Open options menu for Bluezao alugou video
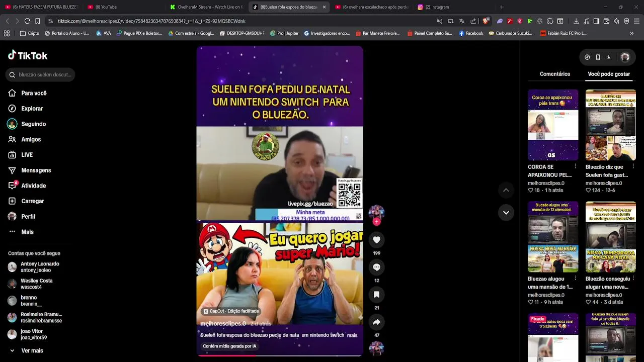644x362 pixels. click(x=576, y=279)
